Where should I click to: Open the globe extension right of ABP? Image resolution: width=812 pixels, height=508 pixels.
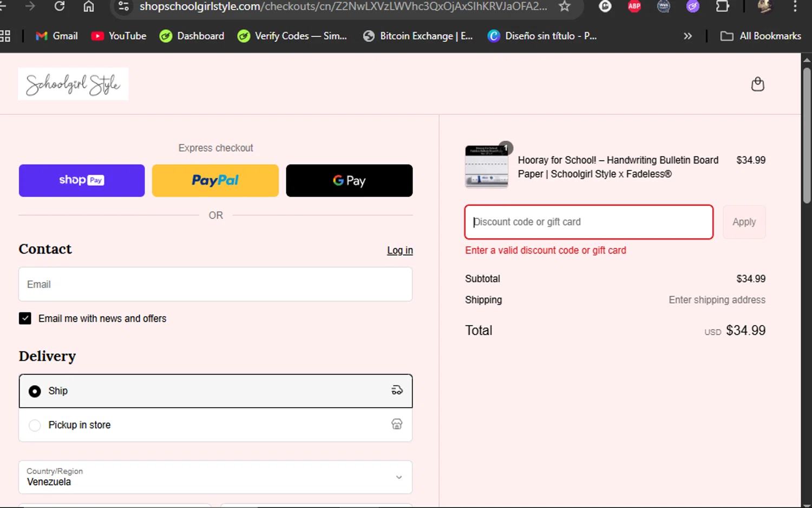(664, 6)
